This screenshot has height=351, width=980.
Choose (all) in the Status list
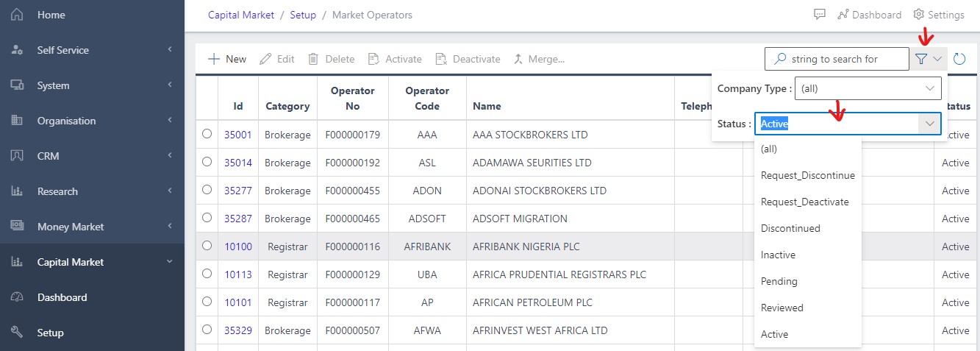coord(808,149)
